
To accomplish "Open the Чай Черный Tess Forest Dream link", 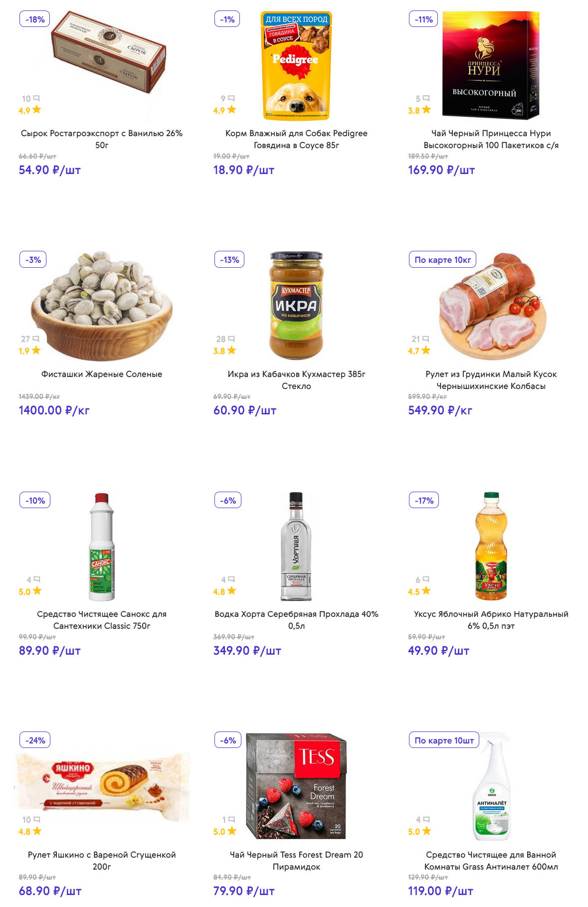I will [296, 861].
